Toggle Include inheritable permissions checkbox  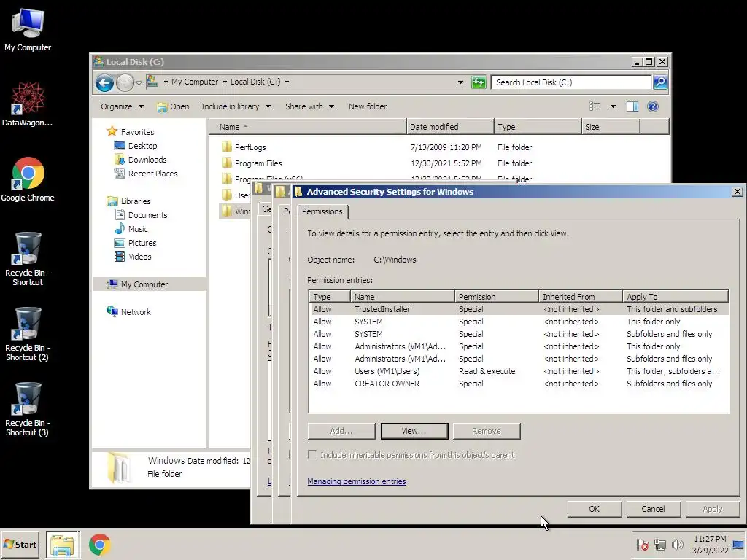coord(312,455)
